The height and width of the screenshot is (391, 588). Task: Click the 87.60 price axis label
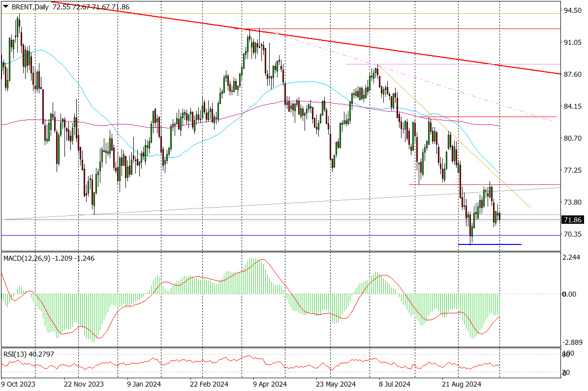click(573, 74)
